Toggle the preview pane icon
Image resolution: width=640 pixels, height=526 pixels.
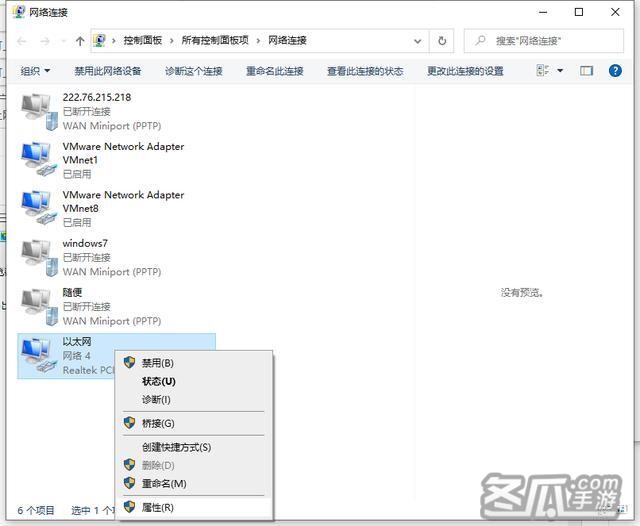click(x=586, y=71)
